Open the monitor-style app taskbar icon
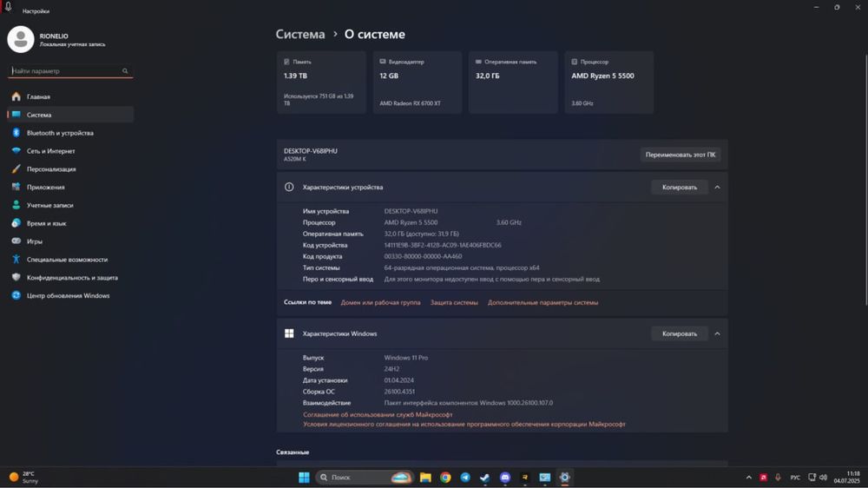 pyautogui.click(x=545, y=478)
